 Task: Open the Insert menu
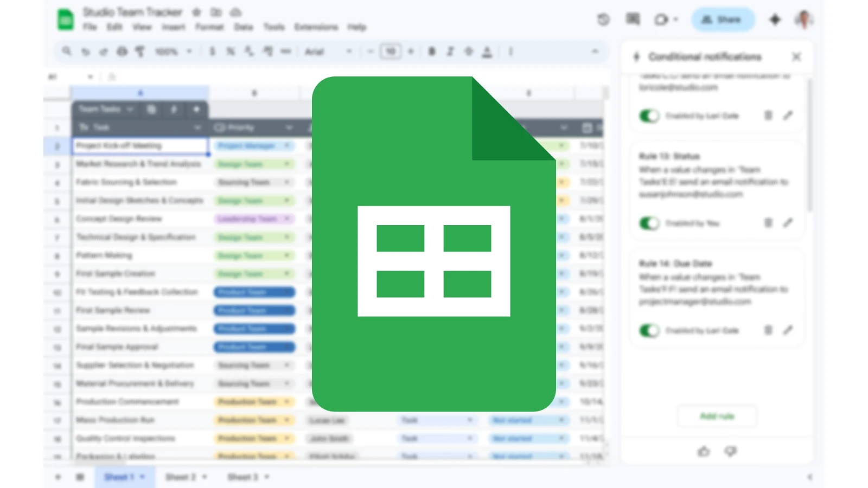(173, 27)
